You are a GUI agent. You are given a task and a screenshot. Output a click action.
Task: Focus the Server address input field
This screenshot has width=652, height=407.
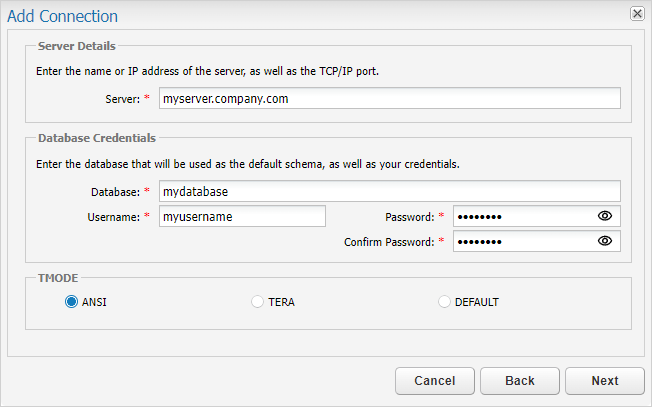coord(389,98)
